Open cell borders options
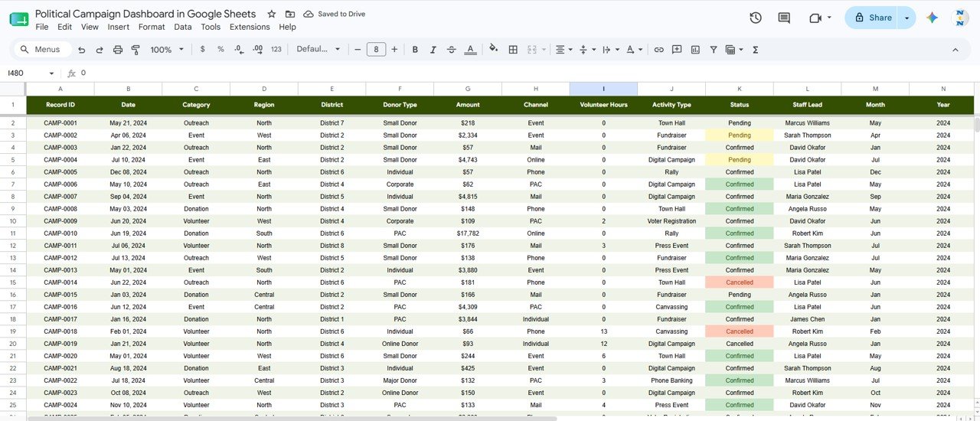980x421 pixels. [513, 50]
